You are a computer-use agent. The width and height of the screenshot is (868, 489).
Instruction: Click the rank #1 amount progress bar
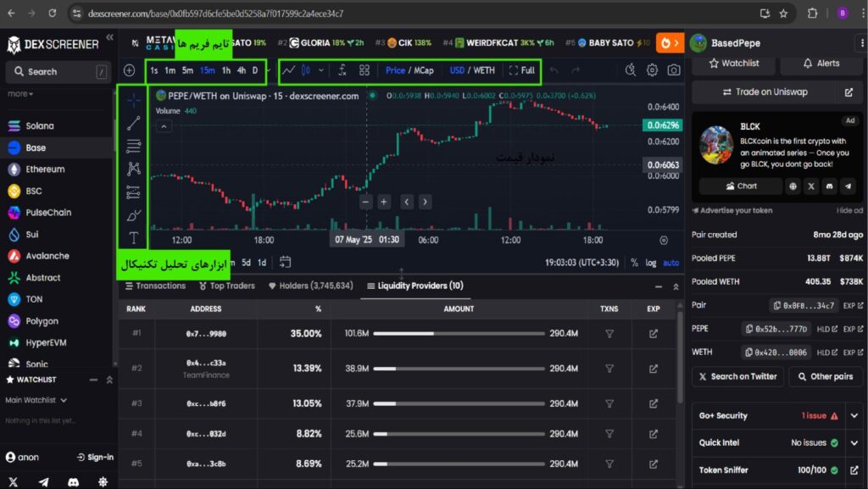[x=459, y=334]
